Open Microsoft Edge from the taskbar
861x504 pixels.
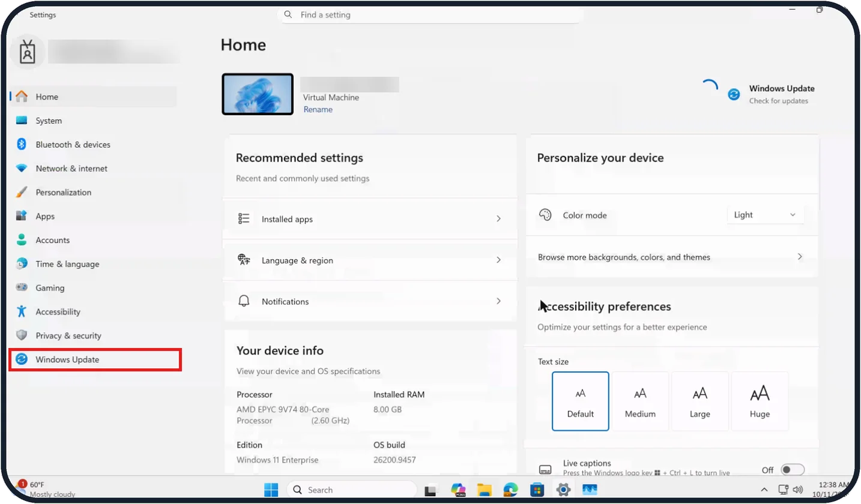coord(510,490)
